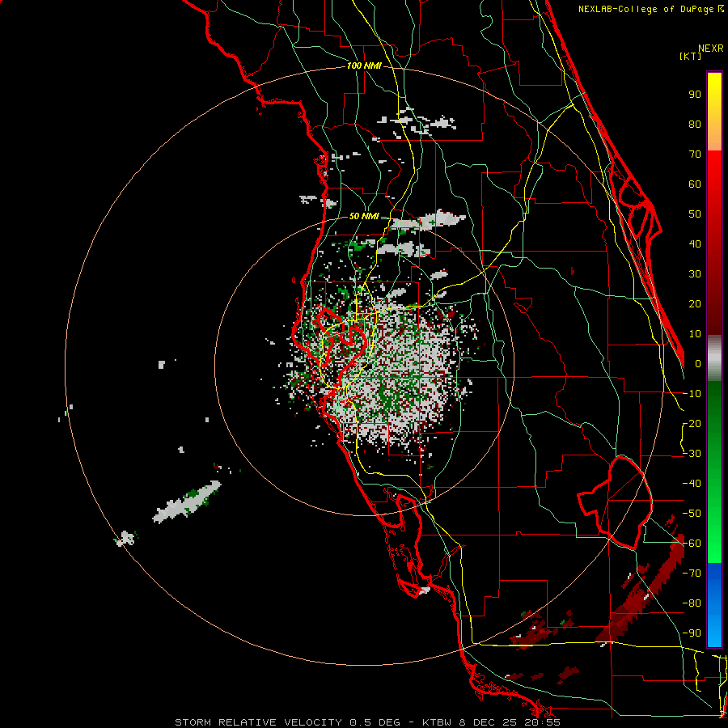Click the -40 value on the velocity scale

[692, 484]
